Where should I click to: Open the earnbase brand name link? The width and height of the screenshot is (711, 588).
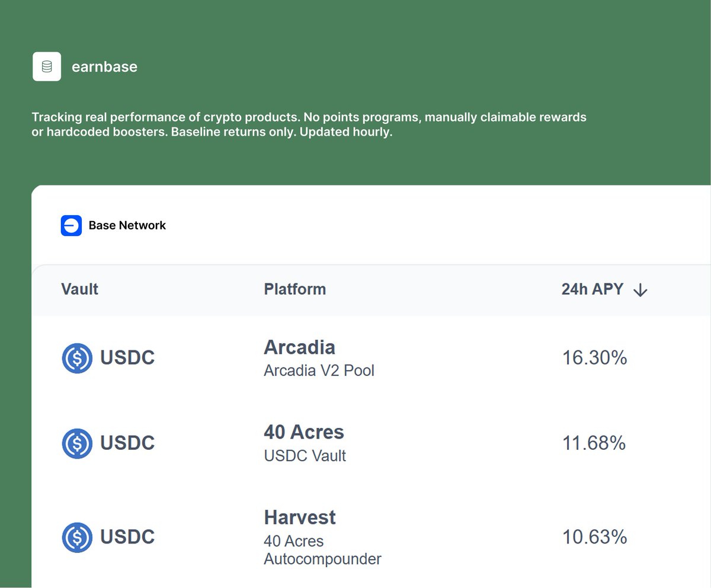pos(104,67)
